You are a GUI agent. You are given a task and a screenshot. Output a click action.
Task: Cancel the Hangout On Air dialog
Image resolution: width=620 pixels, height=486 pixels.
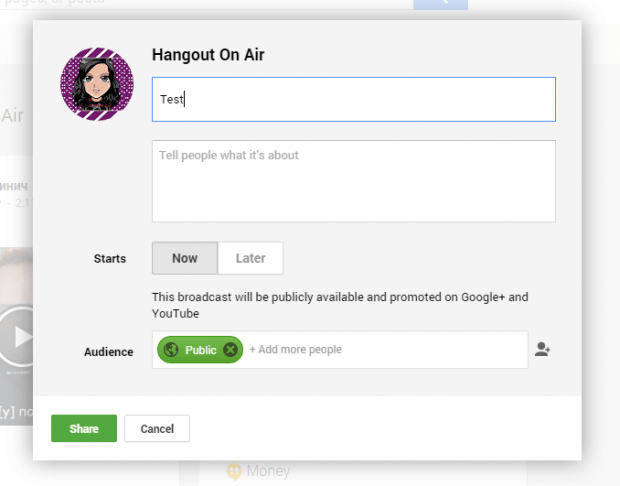click(x=157, y=428)
